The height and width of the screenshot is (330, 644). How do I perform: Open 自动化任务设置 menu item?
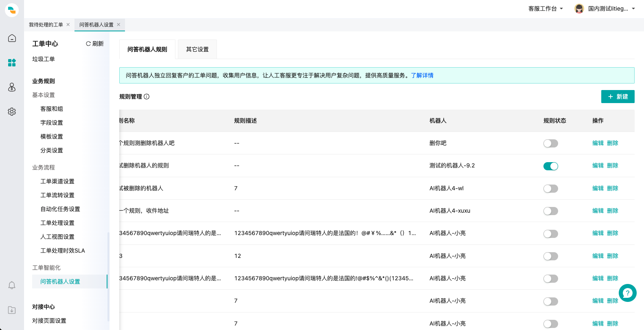click(60, 209)
